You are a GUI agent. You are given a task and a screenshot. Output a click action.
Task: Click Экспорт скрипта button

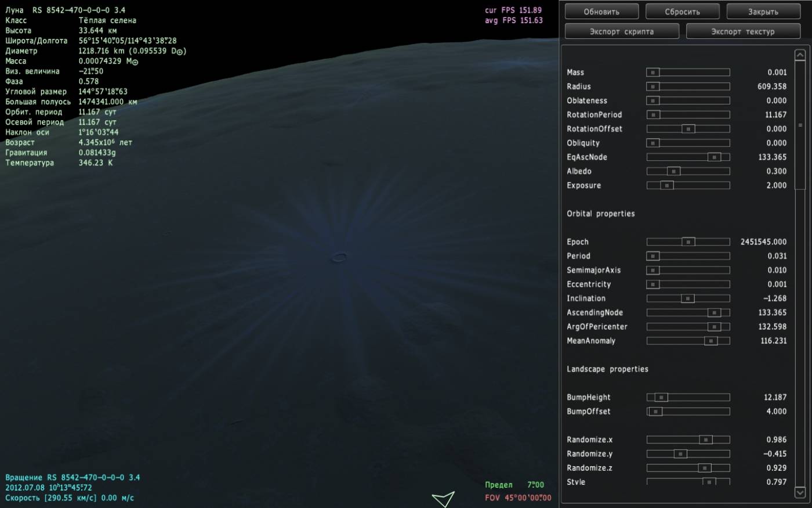coord(622,31)
